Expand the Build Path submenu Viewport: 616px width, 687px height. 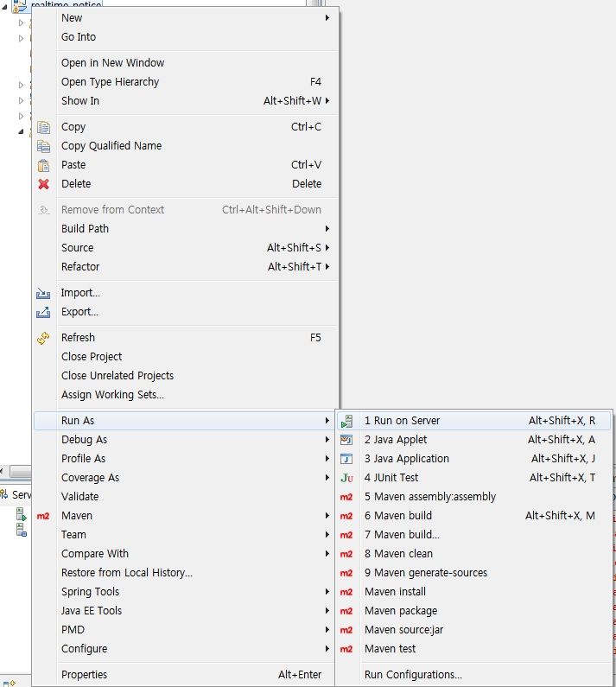[327, 229]
